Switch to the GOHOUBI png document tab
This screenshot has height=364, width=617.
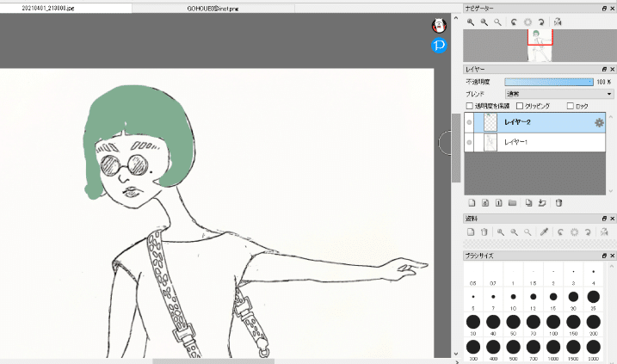point(213,9)
